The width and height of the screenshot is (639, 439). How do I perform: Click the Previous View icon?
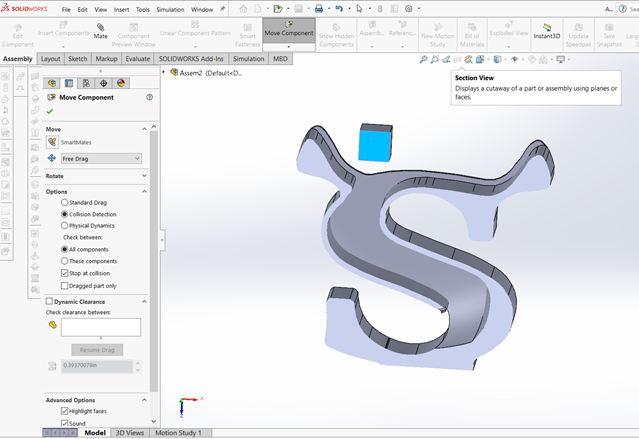(446, 60)
